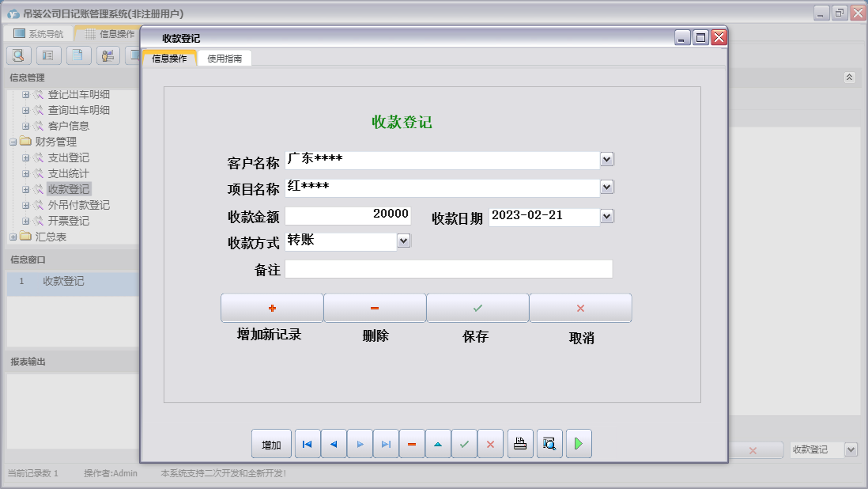Click the first-record navigation icon

(307, 444)
